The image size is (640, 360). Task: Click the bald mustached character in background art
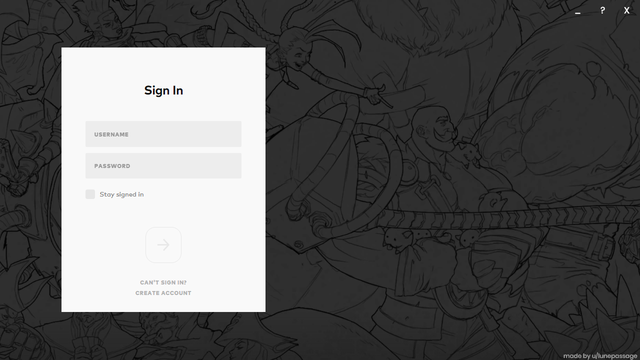437,129
